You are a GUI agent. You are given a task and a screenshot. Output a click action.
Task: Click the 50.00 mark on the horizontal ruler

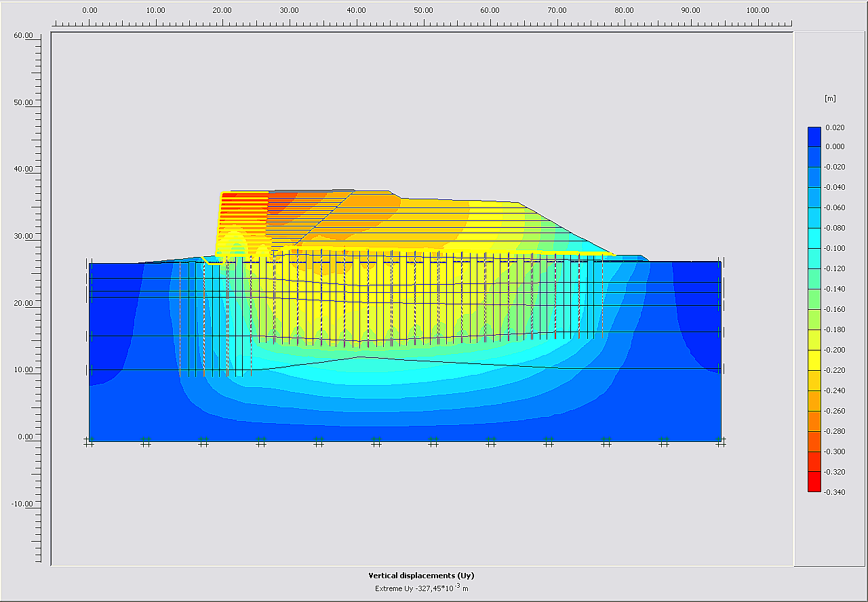(423, 10)
